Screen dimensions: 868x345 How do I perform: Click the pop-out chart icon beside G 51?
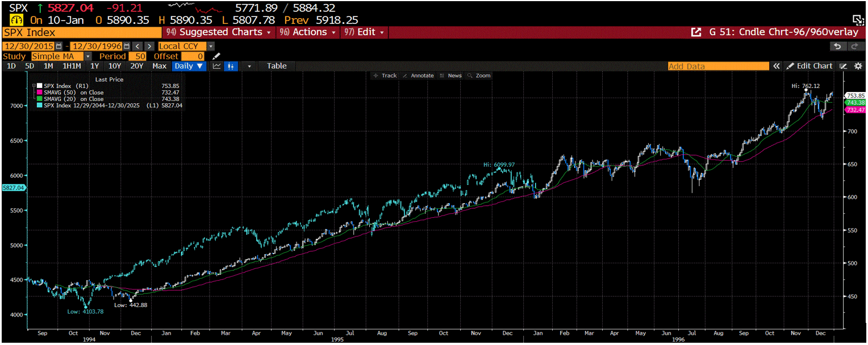tap(696, 32)
